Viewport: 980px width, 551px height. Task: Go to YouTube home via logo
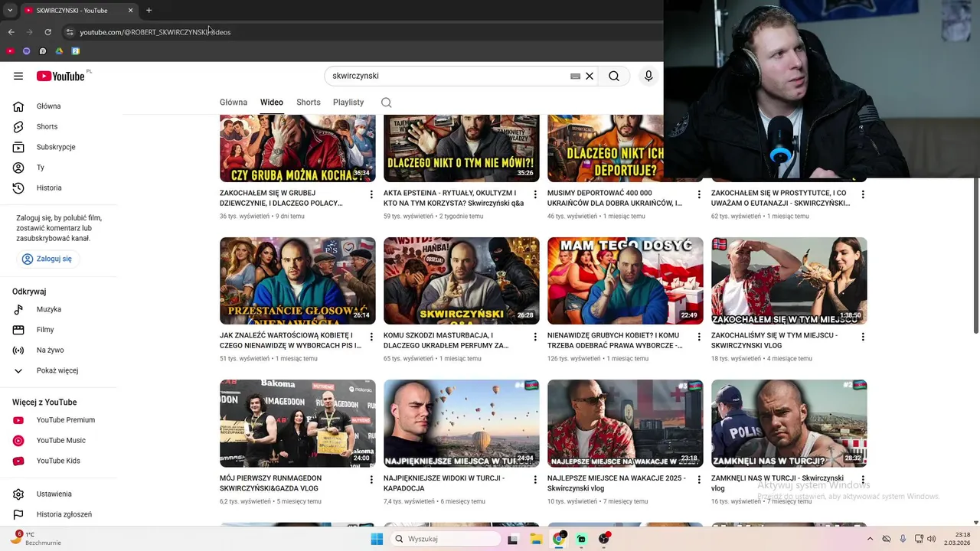click(60, 76)
